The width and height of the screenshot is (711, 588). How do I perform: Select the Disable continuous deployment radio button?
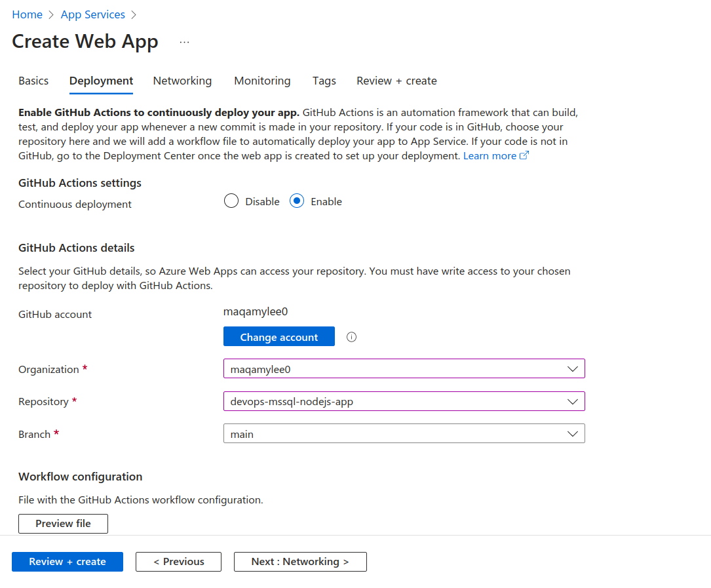pyautogui.click(x=231, y=201)
